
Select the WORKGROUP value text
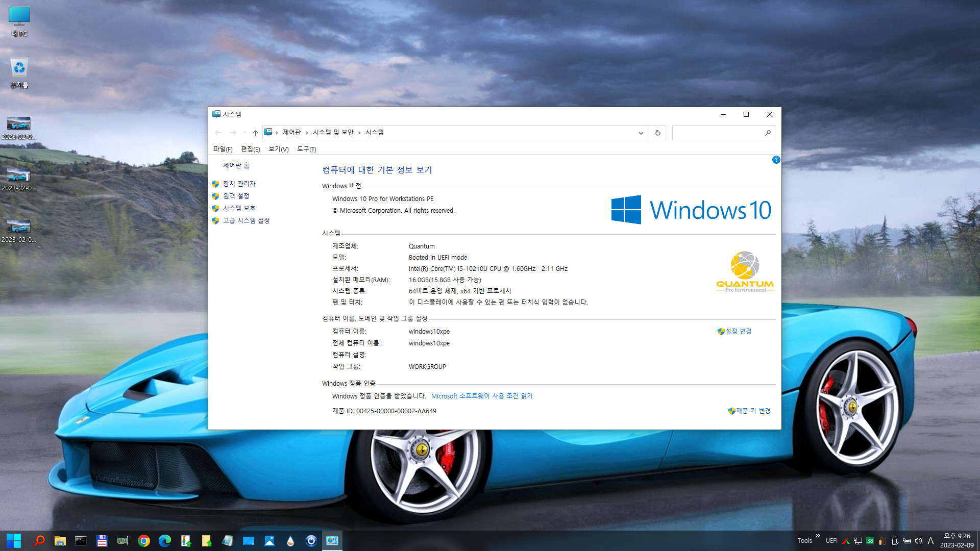pos(427,366)
